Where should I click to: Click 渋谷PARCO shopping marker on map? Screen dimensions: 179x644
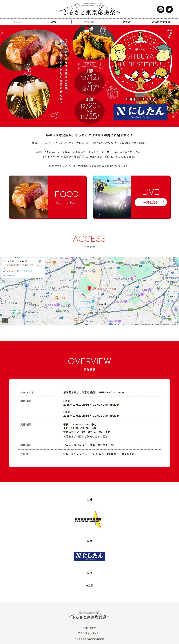click(x=93, y=302)
